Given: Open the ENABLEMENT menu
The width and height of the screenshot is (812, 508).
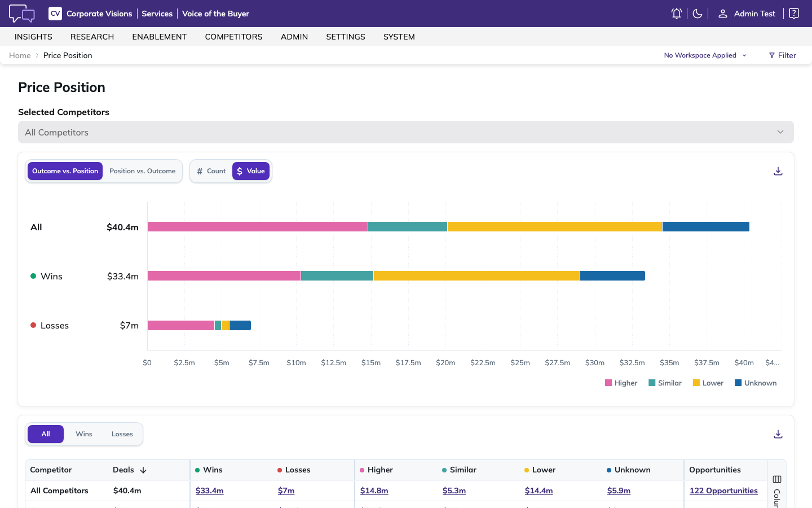Looking at the screenshot, I should 160,37.
